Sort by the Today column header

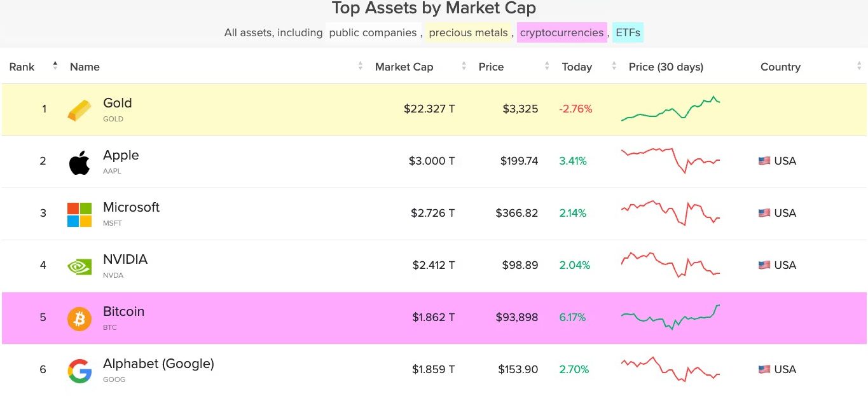(x=577, y=67)
